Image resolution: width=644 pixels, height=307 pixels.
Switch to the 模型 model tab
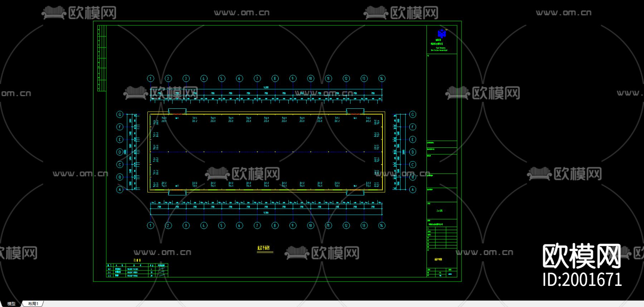point(11,303)
